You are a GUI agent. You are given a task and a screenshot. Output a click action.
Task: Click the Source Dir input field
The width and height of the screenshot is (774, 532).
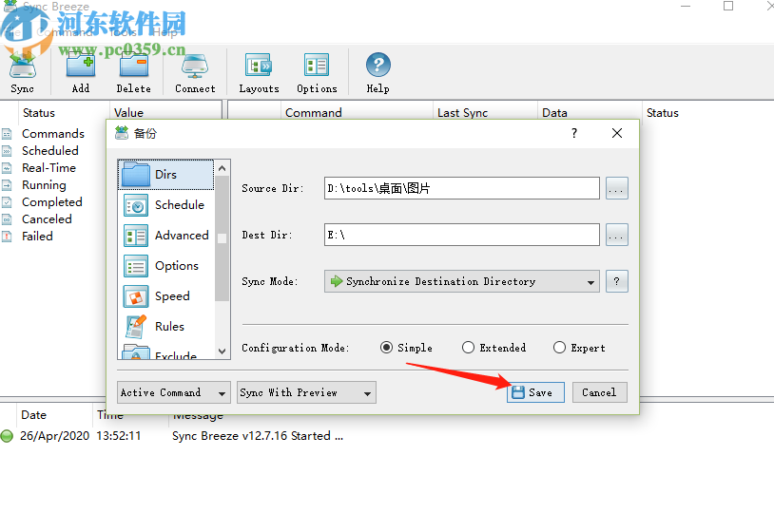pyautogui.click(x=461, y=188)
